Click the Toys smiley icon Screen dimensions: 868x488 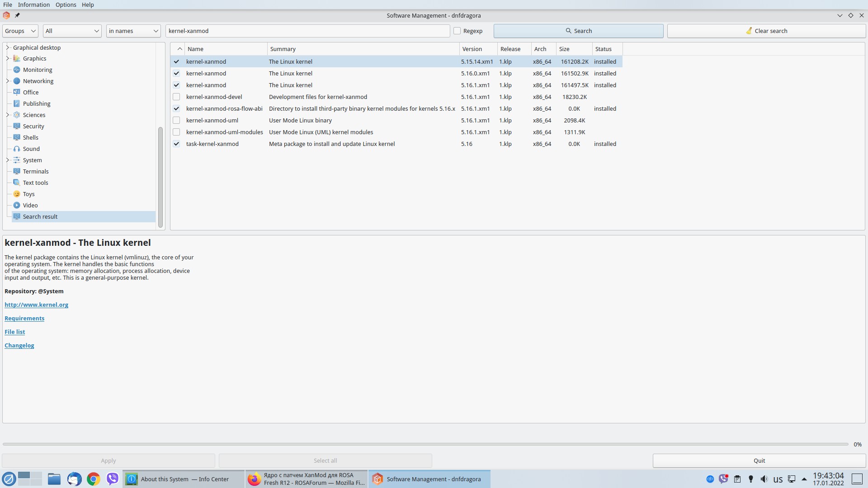click(17, 194)
